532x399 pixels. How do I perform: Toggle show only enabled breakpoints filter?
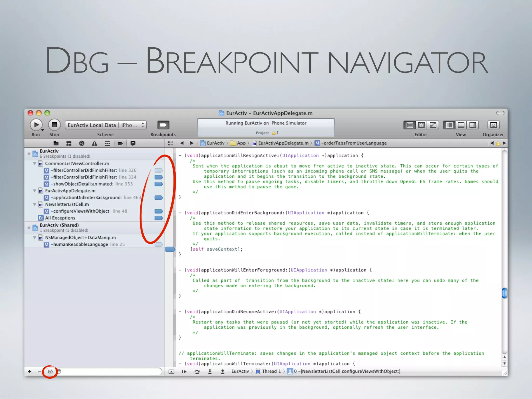pyautogui.click(x=50, y=372)
